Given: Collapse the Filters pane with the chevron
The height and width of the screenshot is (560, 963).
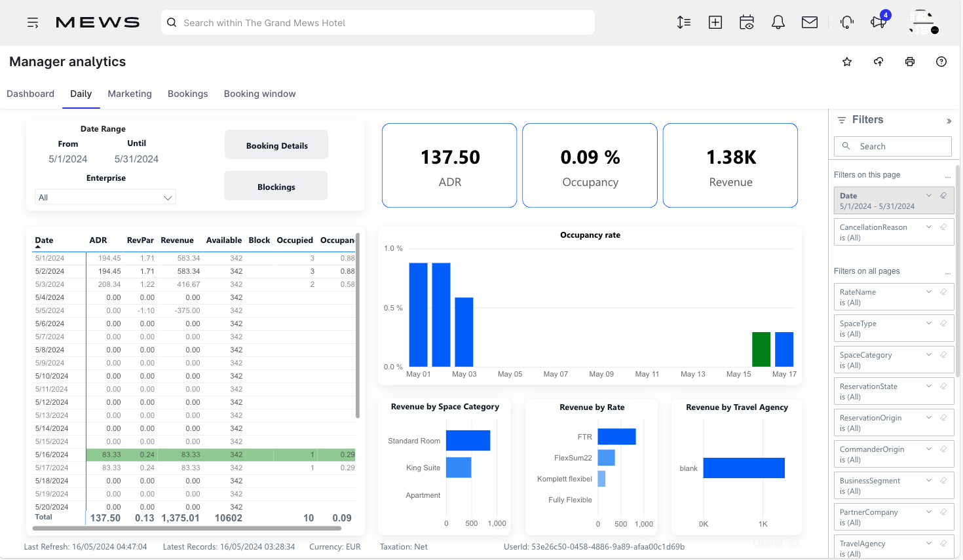Looking at the screenshot, I should click(x=949, y=121).
